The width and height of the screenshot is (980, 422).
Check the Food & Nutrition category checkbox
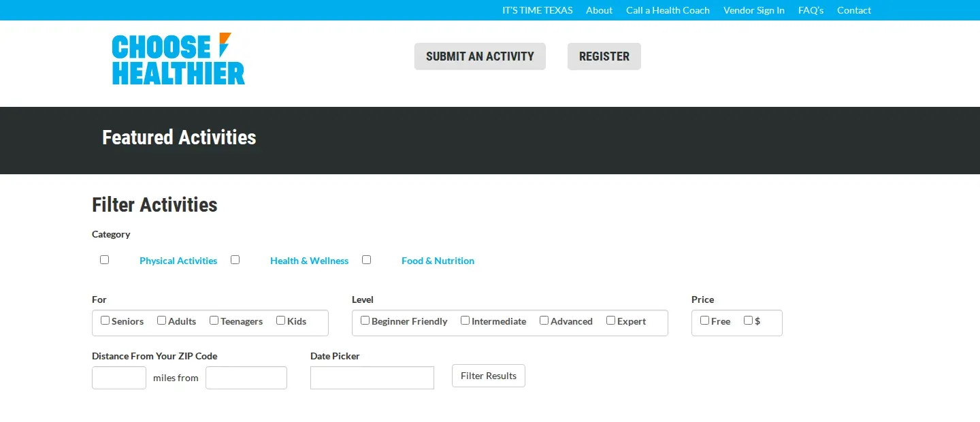coord(366,259)
